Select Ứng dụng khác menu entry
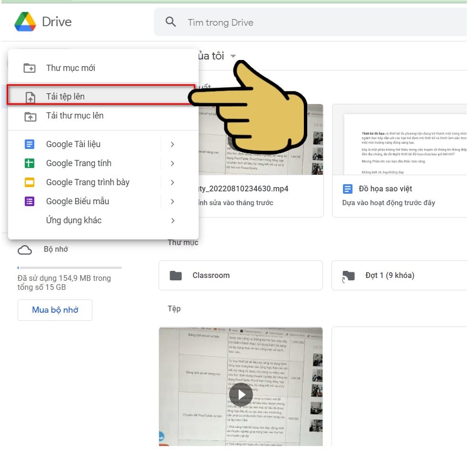 click(x=103, y=220)
